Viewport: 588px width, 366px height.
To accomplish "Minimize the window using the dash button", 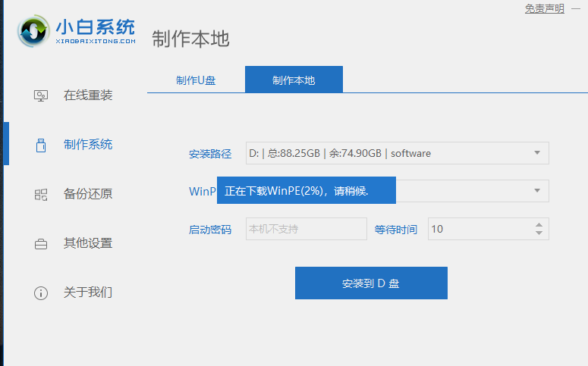I will pos(576,8).
